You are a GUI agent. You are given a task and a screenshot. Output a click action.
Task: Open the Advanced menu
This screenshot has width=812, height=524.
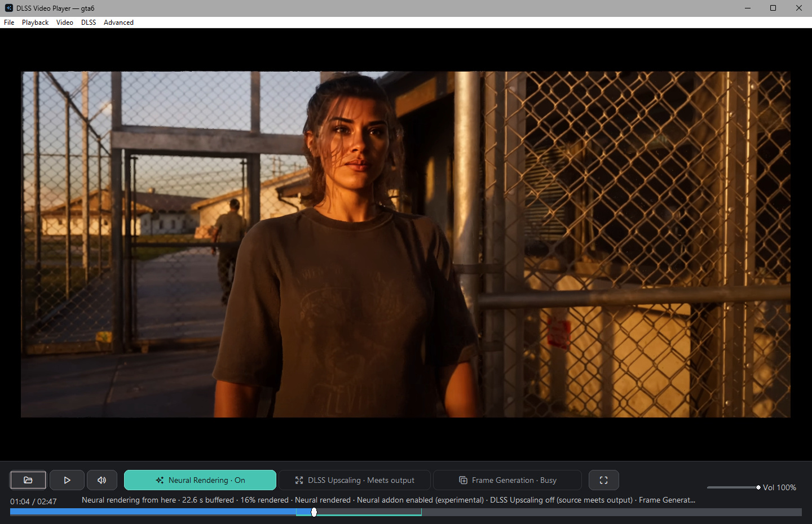coord(118,23)
